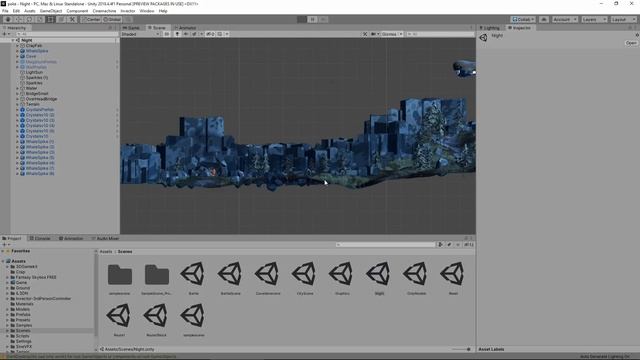Click the Play button
The image size is (640, 360).
click(x=302, y=19)
